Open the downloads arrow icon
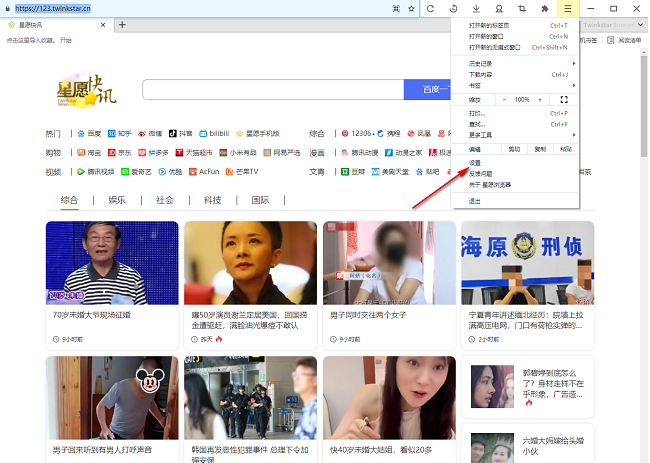This screenshot has width=650, height=463. click(476, 8)
